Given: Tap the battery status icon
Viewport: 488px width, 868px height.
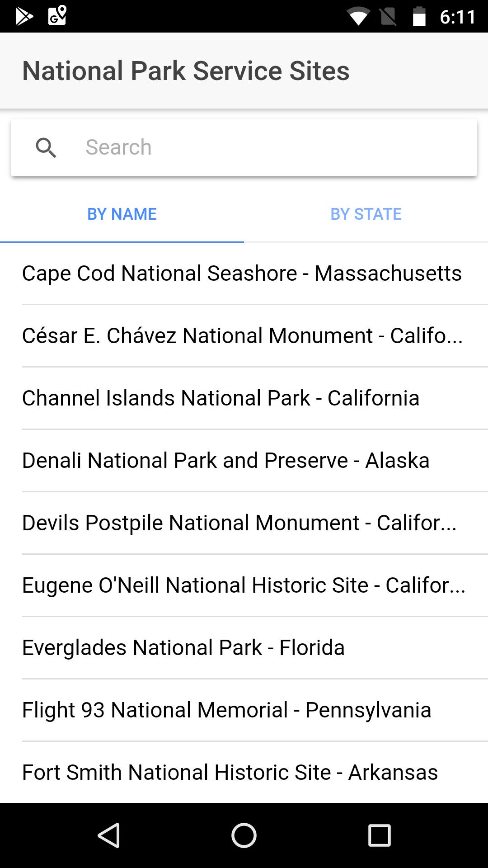Looking at the screenshot, I should pos(419,17).
